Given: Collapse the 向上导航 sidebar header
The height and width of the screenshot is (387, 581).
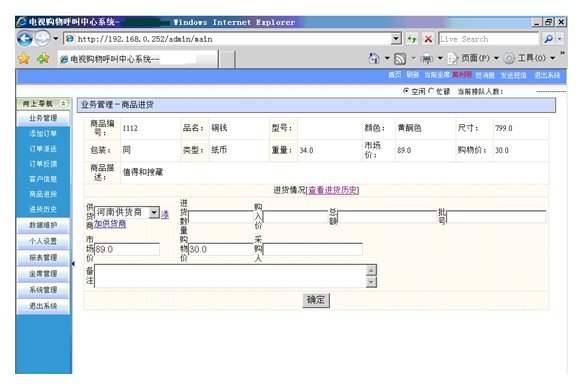Looking at the screenshot, I should [63, 103].
